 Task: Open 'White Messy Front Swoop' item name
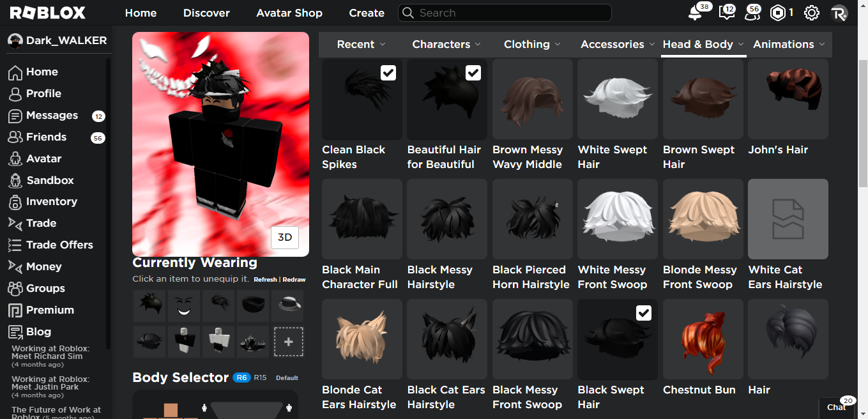click(x=613, y=277)
